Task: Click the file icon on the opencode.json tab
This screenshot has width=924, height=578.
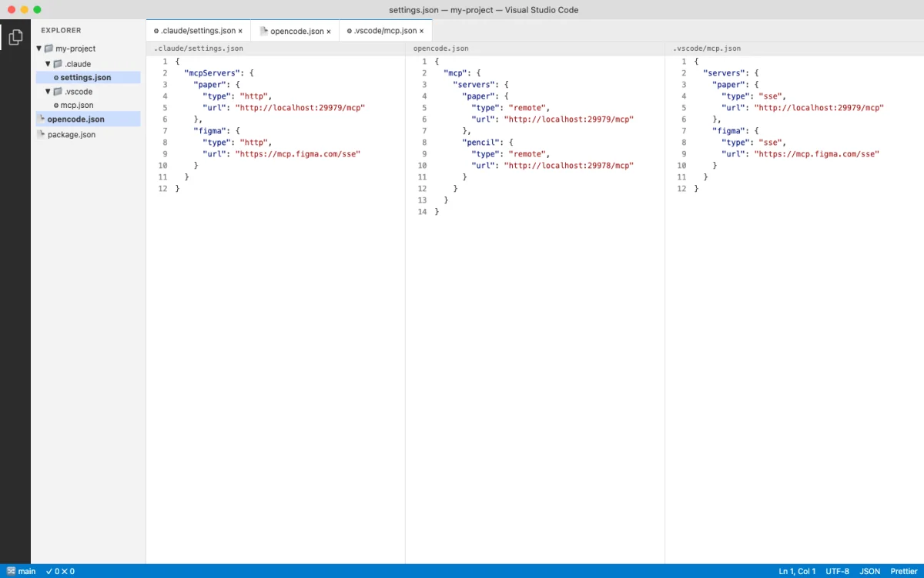Action: click(263, 31)
